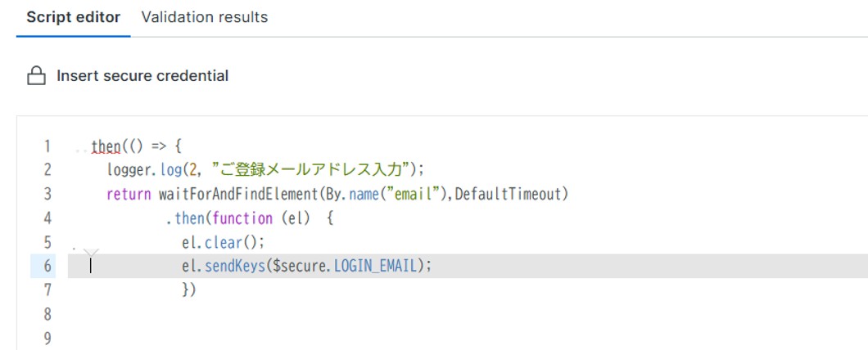This screenshot has height=350, width=868.
Task: Click on el.clear() statement
Action: pos(223,243)
